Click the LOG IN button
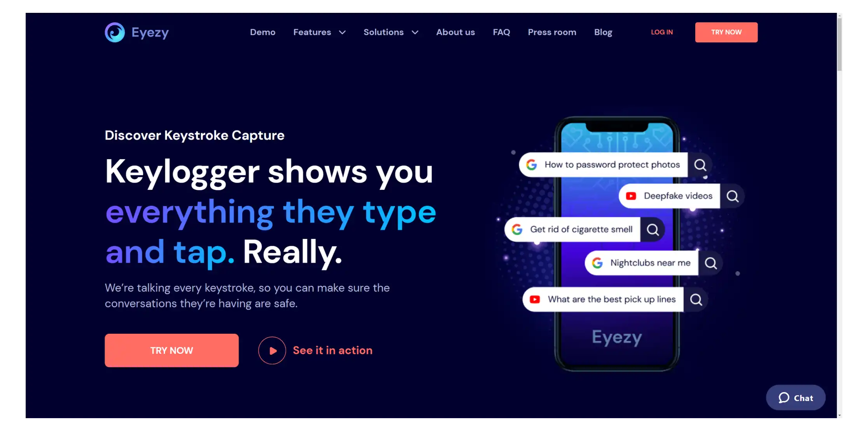The height and width of the screenshot is (431, 868). pyautogui.click(x=662, y=32)
